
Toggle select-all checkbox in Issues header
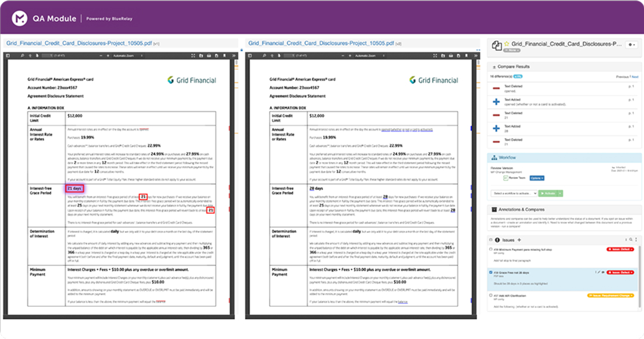[491, 240]
